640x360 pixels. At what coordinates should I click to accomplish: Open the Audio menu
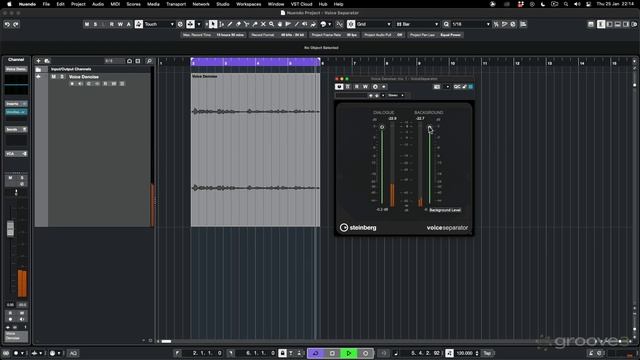(98, 4)
